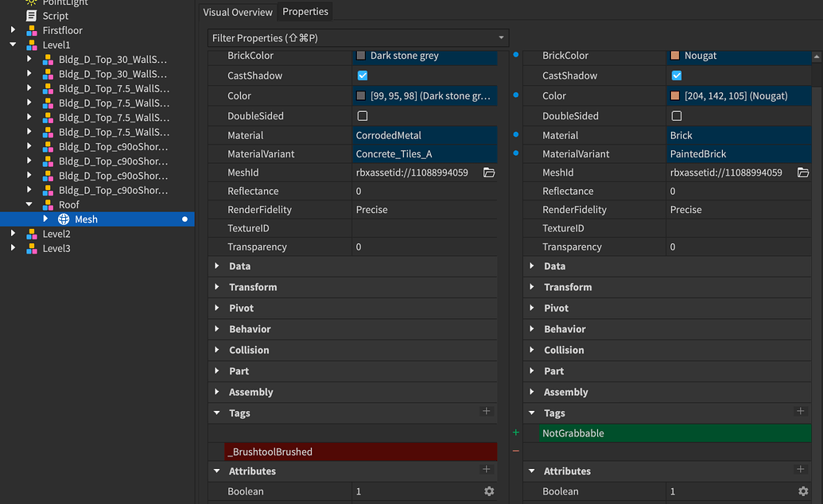Select the PointLight icon in the explorer
This screenshot has width=823, height=504.
(x=32, y=3)
